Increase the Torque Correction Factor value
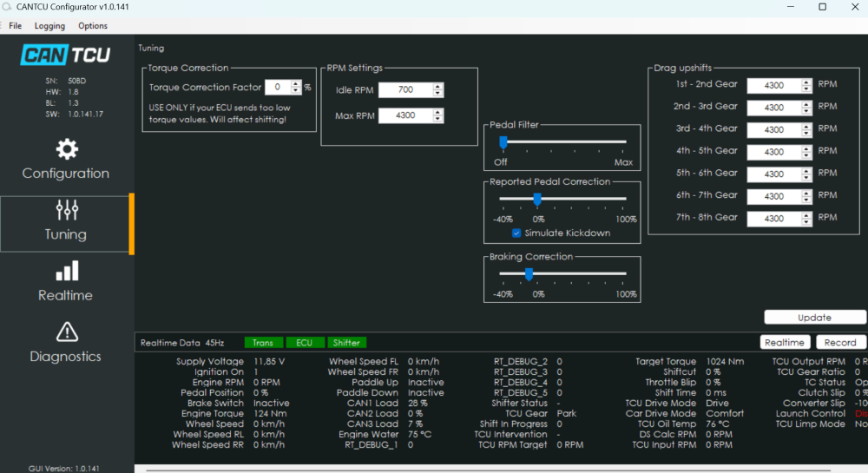The height and width of the screenshot is (473, 868). [x=296, y=83]
